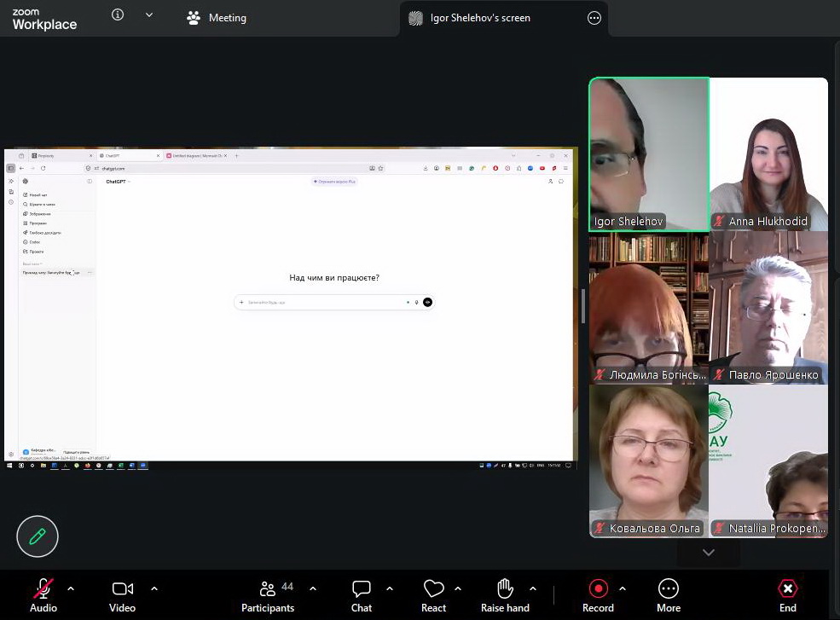Screen dimensions: 840x620
Task: Select the Meeting tab
Action: click(x=217, y=18)
